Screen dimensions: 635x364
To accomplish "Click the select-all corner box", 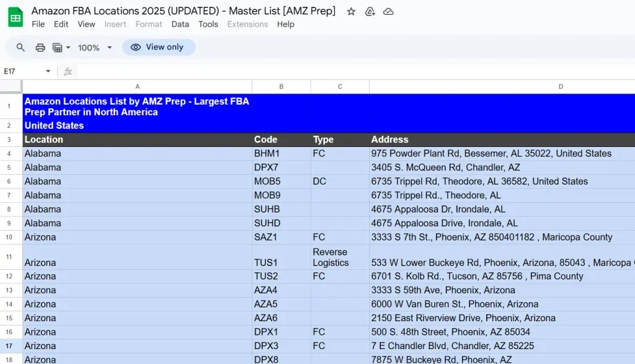I will click(x=11, y=86).
